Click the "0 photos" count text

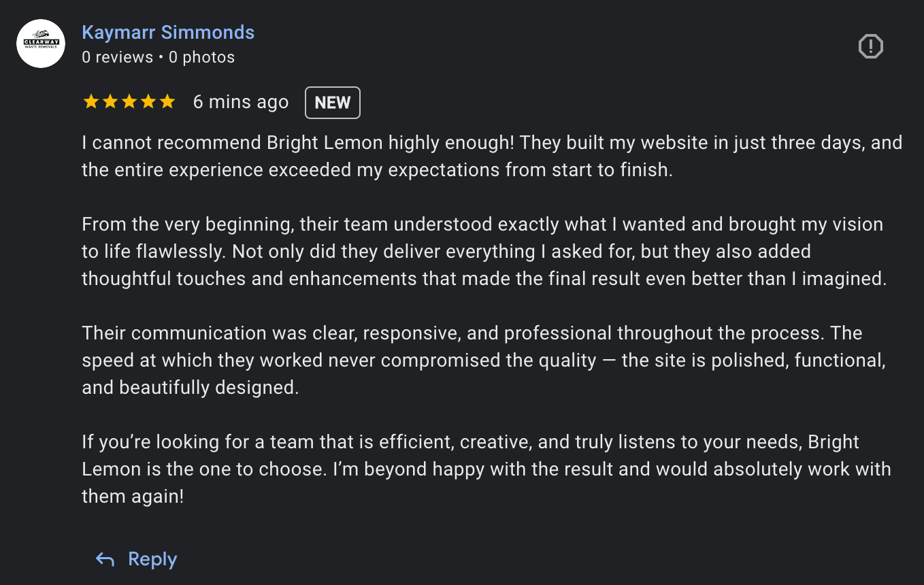[x=201, y=57]
